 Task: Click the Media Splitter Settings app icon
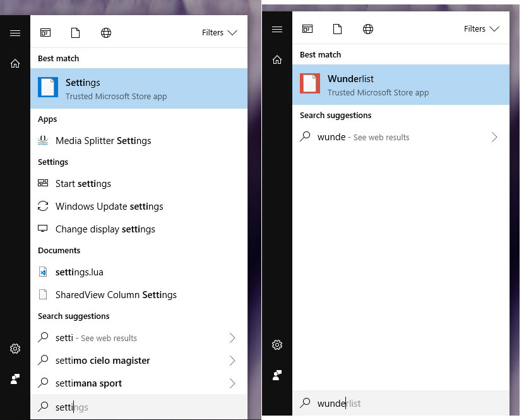[43, 140]
